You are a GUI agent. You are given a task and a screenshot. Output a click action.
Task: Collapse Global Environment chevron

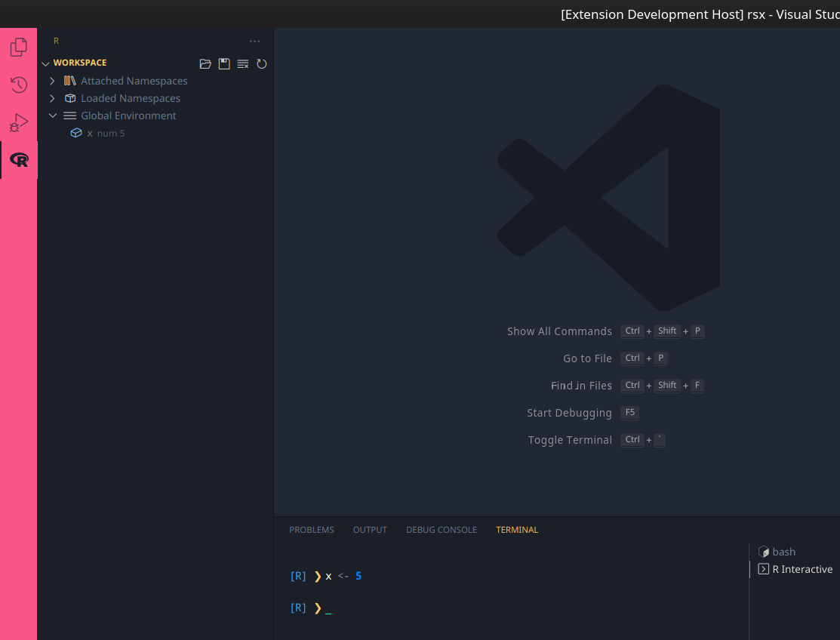click(x=53, y=115)
